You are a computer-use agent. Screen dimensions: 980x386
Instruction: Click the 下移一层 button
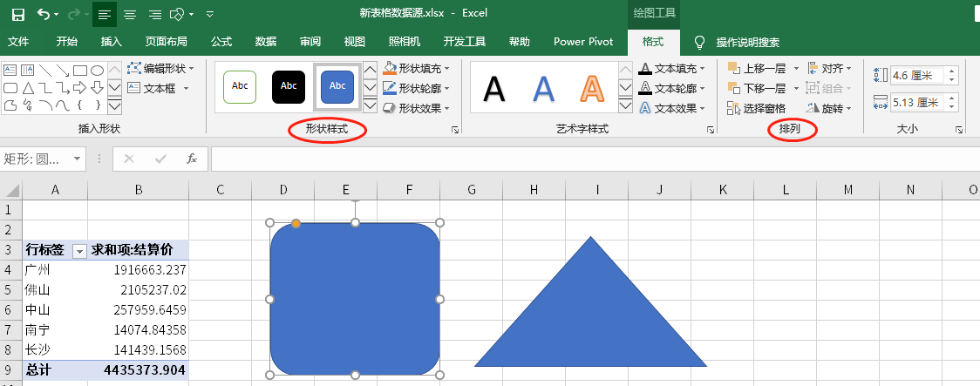(x=757, y=88)
